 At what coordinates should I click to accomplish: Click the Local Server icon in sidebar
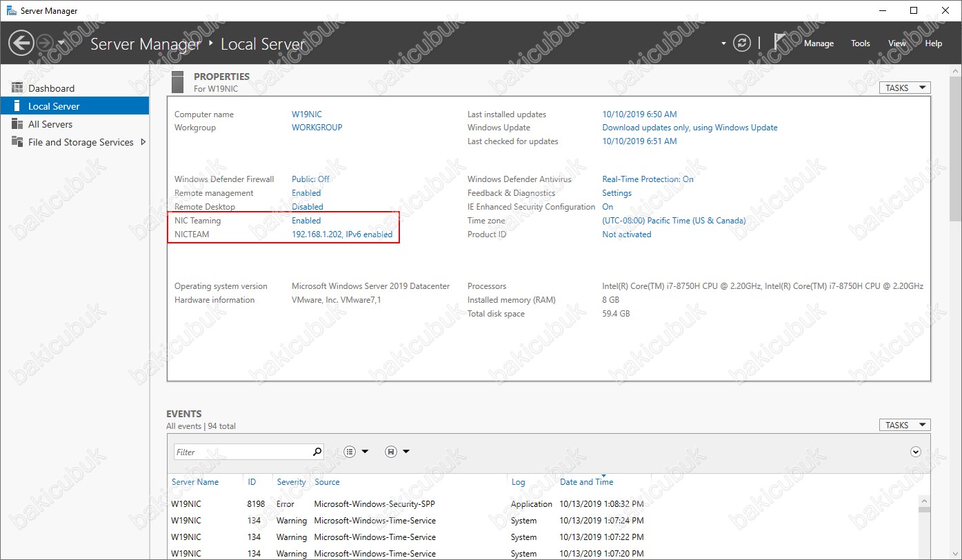click(x=17, y=106)
